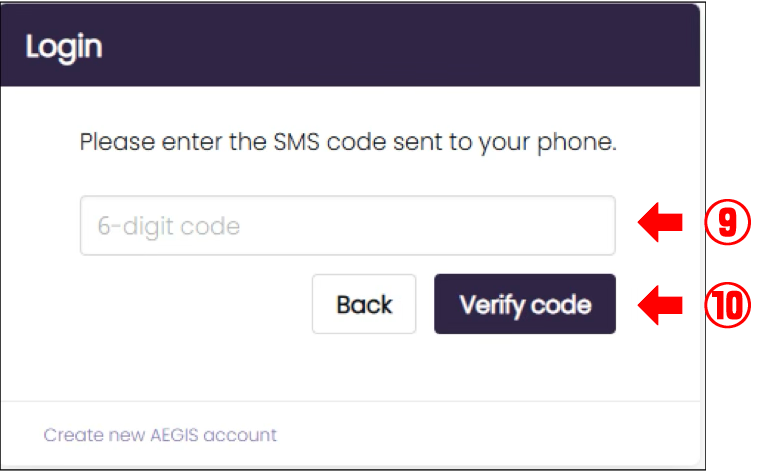Click the red arrow beside Verify code
Image resolution: width=757 pixels, height=476 pixels.
[x=660, y=304]
